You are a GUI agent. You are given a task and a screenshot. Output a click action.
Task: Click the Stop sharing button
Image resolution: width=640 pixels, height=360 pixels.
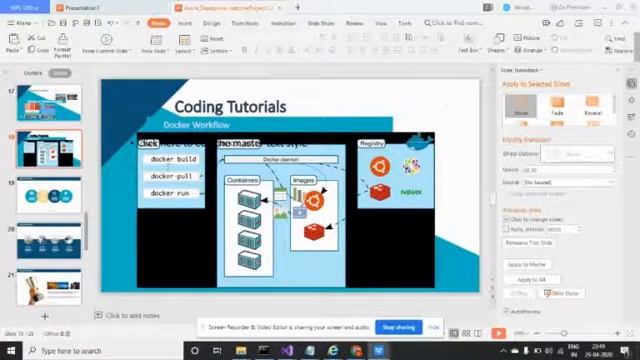(x=399, y=327)
